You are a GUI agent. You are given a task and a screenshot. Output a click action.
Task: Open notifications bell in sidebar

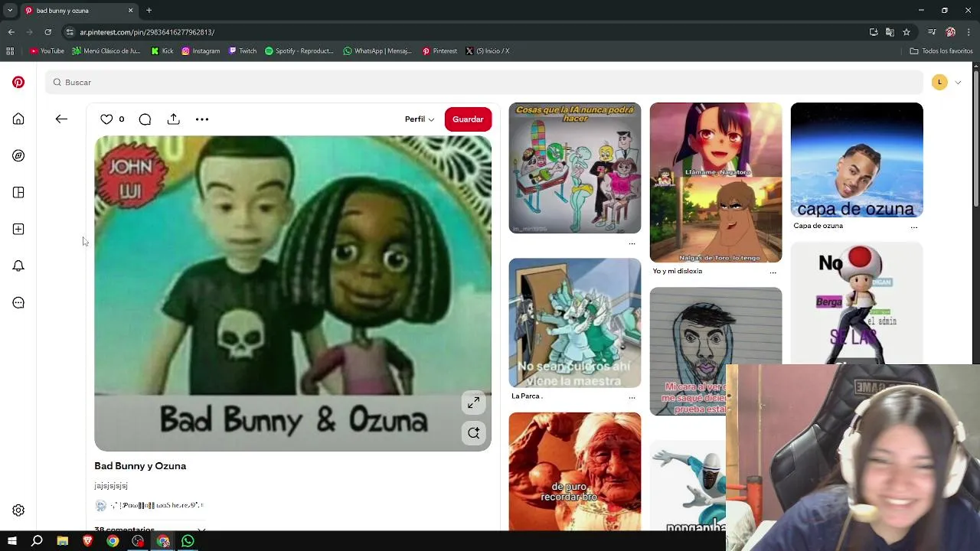pos(18,266)
